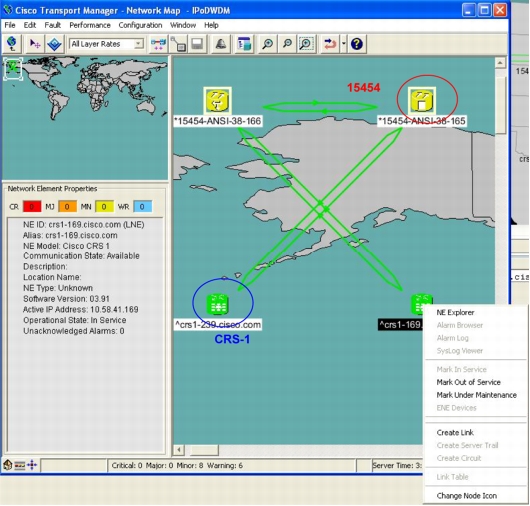Click the node-to-box toolbar icon

click(178, 44)
